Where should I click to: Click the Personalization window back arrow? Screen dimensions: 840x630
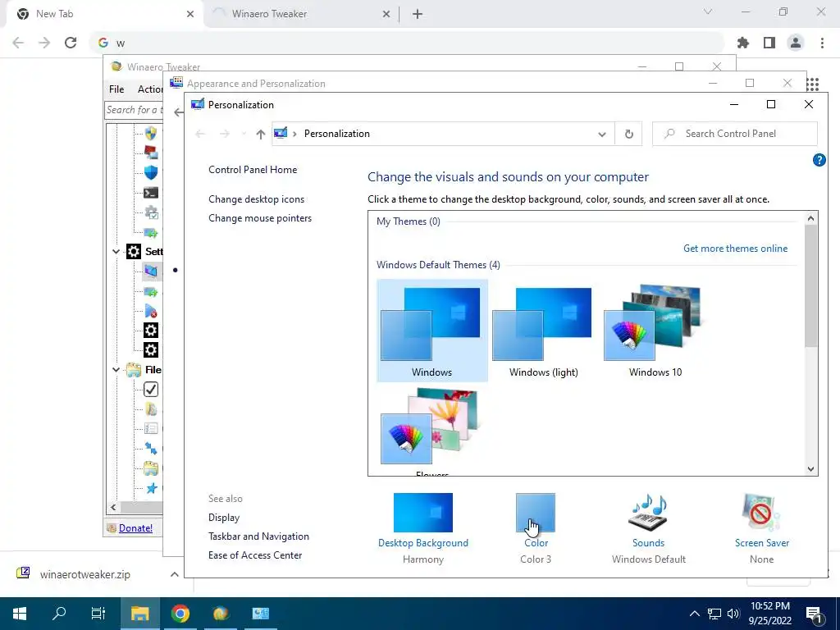[200, 134]
